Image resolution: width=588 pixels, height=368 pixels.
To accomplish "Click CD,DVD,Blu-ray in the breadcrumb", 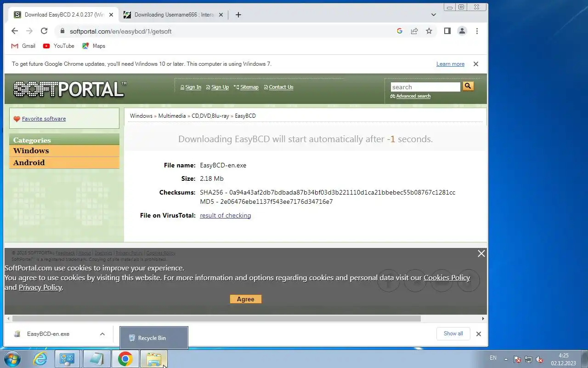I will coord(210,116).
